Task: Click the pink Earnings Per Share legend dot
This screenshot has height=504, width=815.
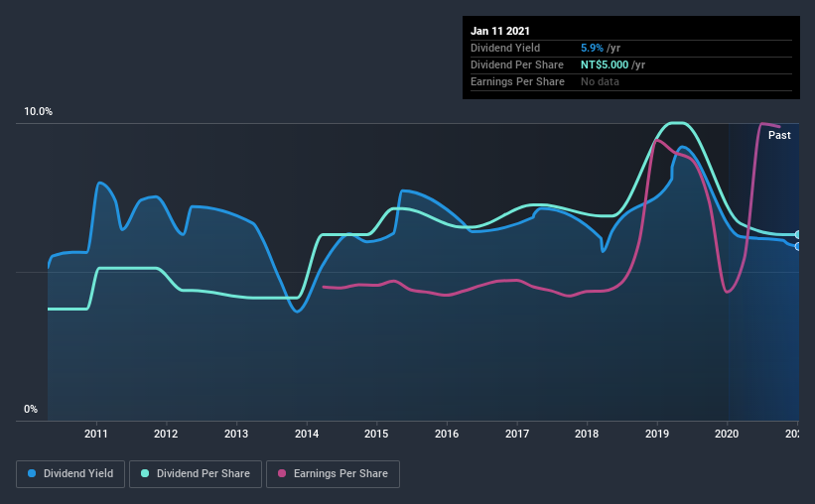Action: 282,473
